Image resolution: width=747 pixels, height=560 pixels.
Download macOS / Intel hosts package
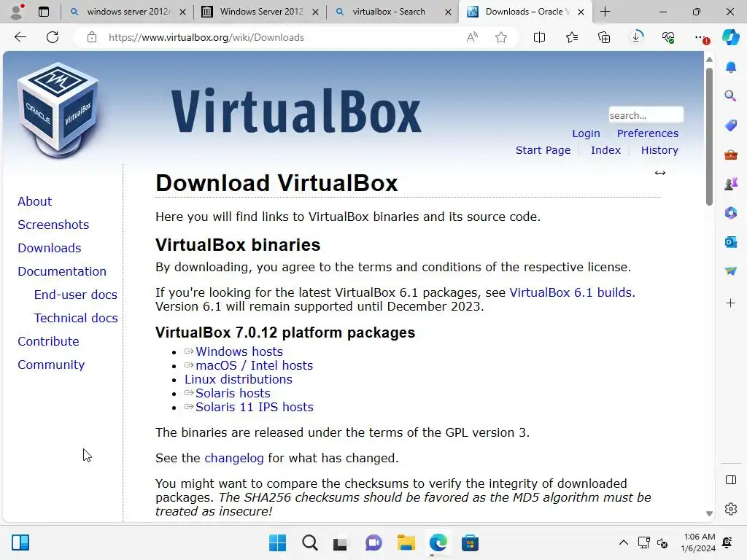254,365
